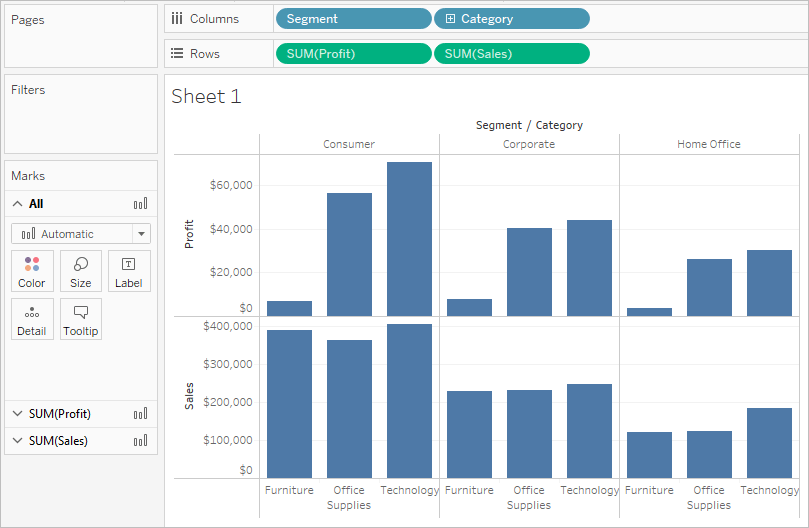Click the $100,000 Sales axis label
Image resolution: width=809 pixels, height=528 pixels.
coord(228,440)
